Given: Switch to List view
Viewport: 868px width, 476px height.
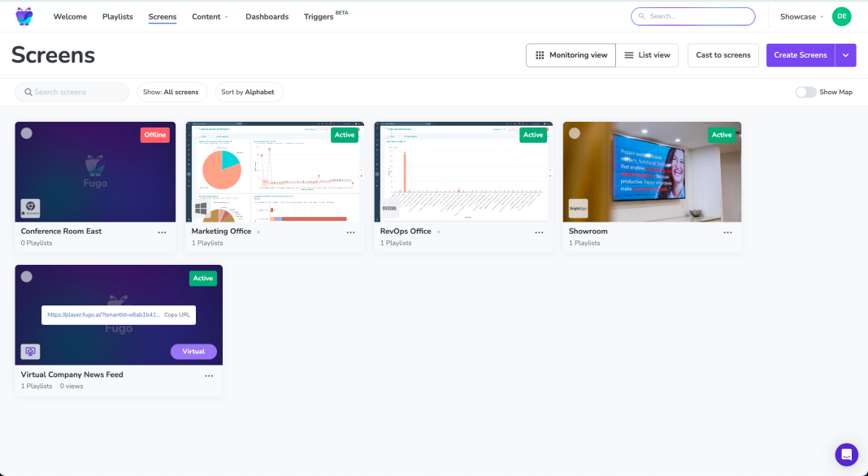Looking at the screenshot, I should [649, 55].
